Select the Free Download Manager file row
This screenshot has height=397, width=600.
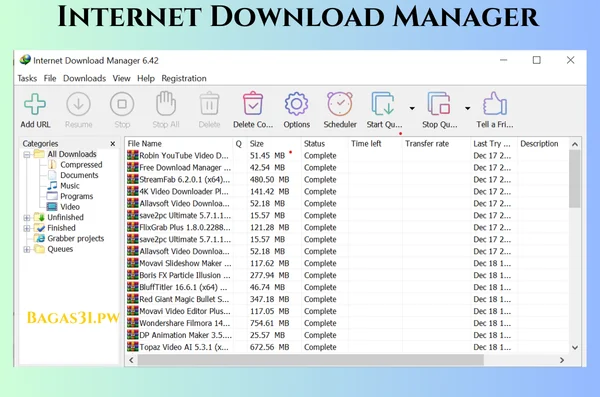[347, 167]
